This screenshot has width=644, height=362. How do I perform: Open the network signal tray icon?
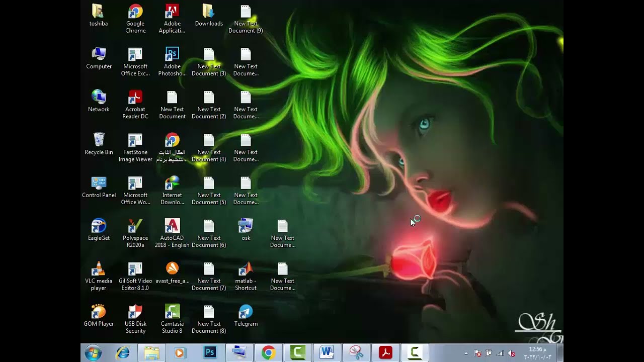(x=500, y=353)
